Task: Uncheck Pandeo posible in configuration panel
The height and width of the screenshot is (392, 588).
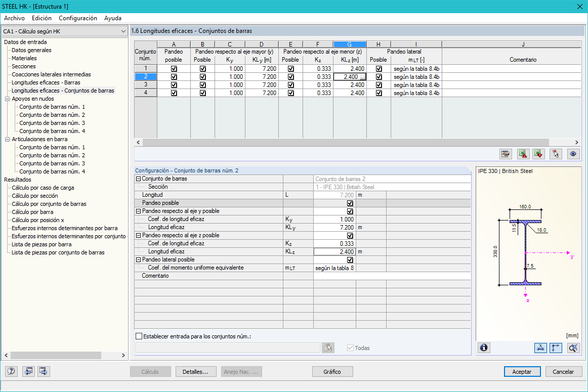Action: tap(350, 203)
